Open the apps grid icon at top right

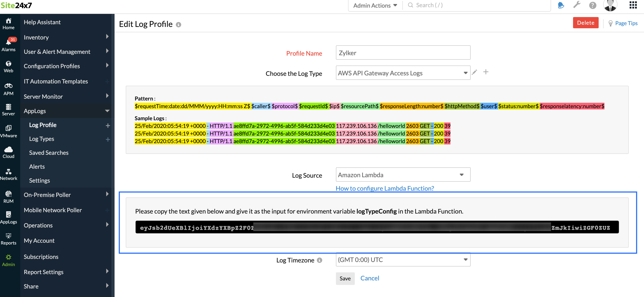tap(633, 5)
